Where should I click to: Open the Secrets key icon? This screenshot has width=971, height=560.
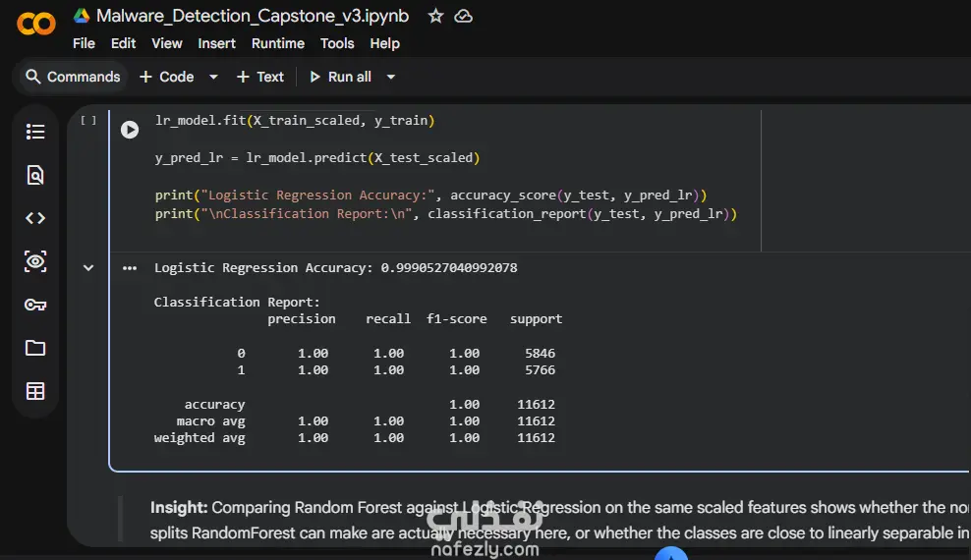click(x=35, y=305)
